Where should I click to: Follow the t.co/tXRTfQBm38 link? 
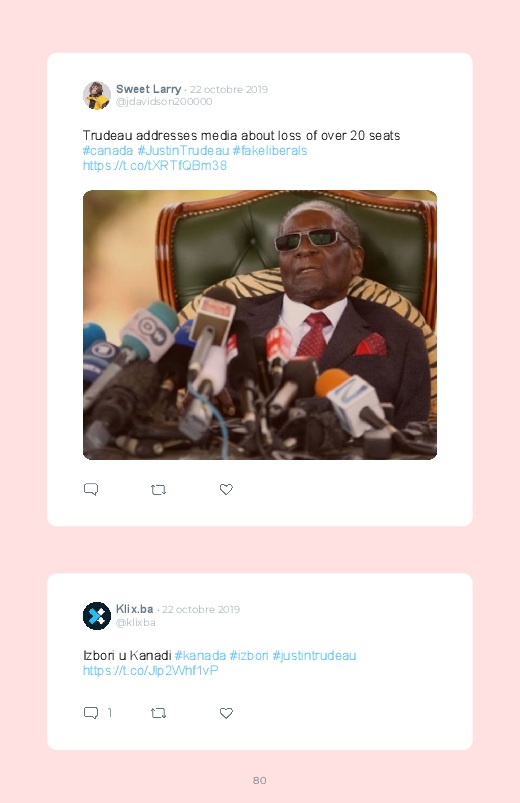click(155, 165)
